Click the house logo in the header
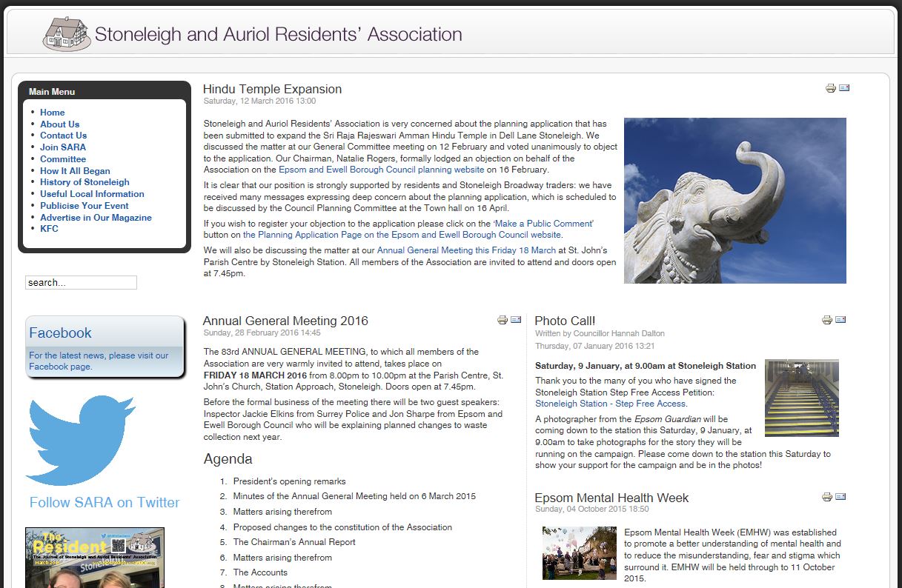Image resolution: width=902 pixels, height=588 pixels. point(67,34)
